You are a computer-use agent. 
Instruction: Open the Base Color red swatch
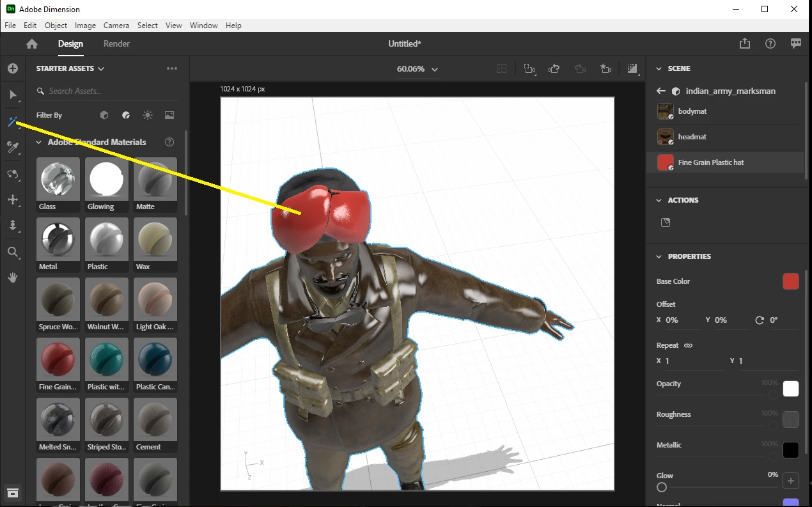click(791, 281)
